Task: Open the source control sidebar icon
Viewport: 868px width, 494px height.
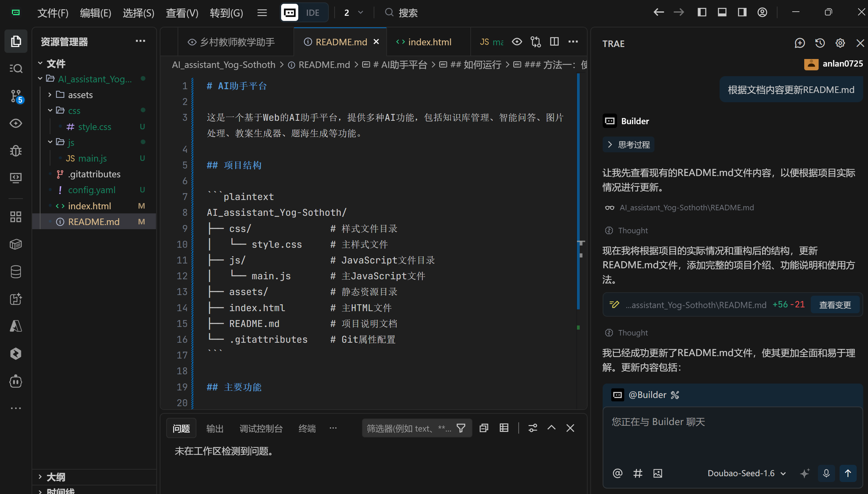Action: (x=16, y=96)
